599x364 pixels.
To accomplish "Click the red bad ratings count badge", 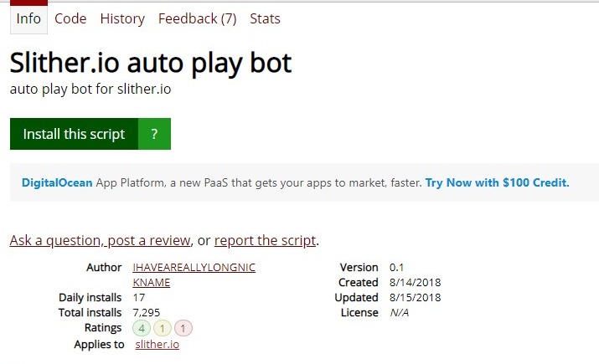I will (184, 328).
